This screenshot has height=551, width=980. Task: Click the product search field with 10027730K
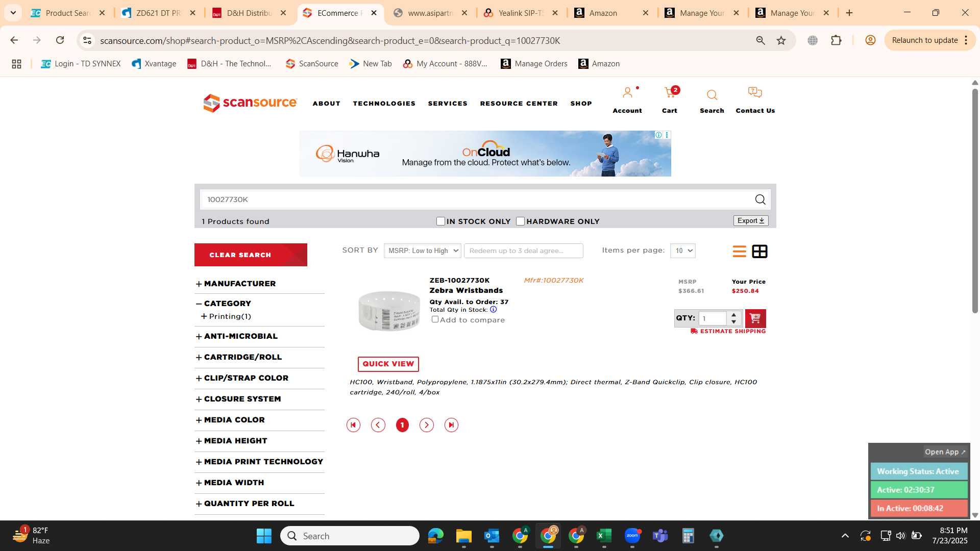click(477, 199)
